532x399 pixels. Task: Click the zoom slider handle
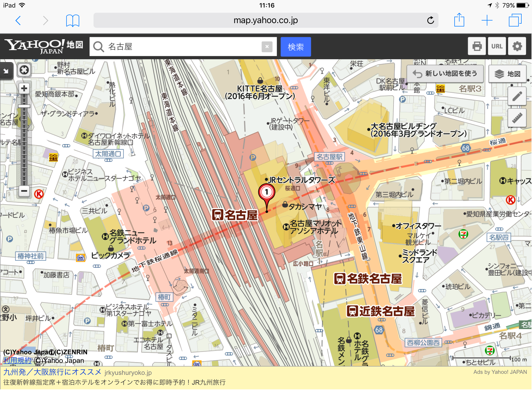click(x=24, y=106)
